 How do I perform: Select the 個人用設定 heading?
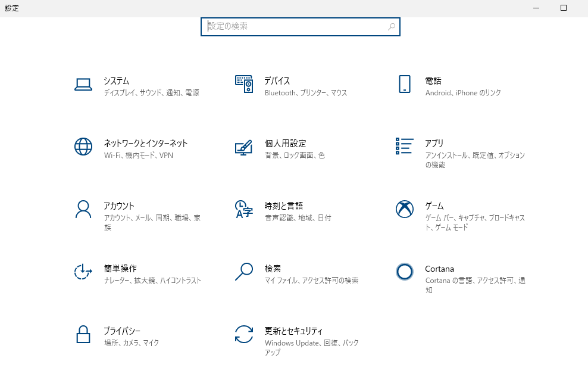point(286,144)
